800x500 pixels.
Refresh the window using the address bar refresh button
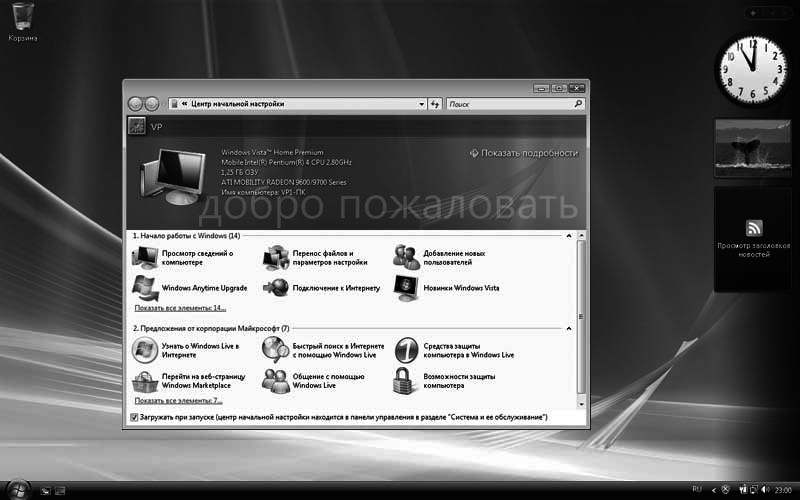point(435,104)
